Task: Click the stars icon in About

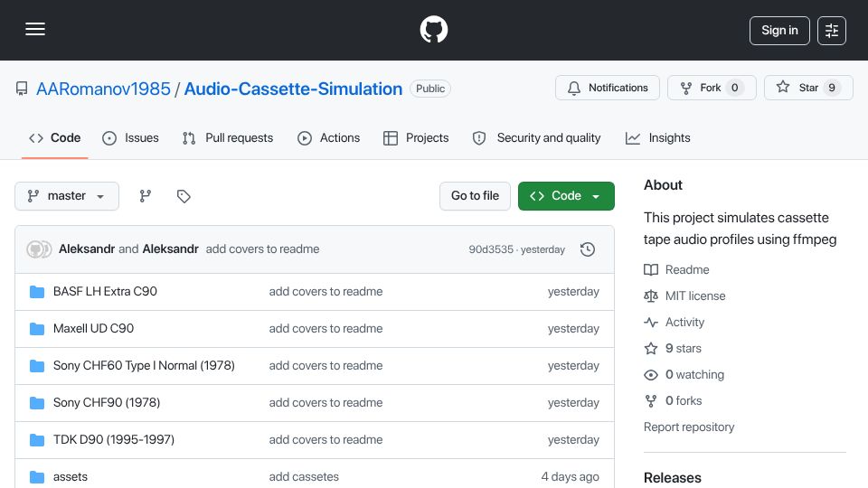Action: click(x=651, y=349)
